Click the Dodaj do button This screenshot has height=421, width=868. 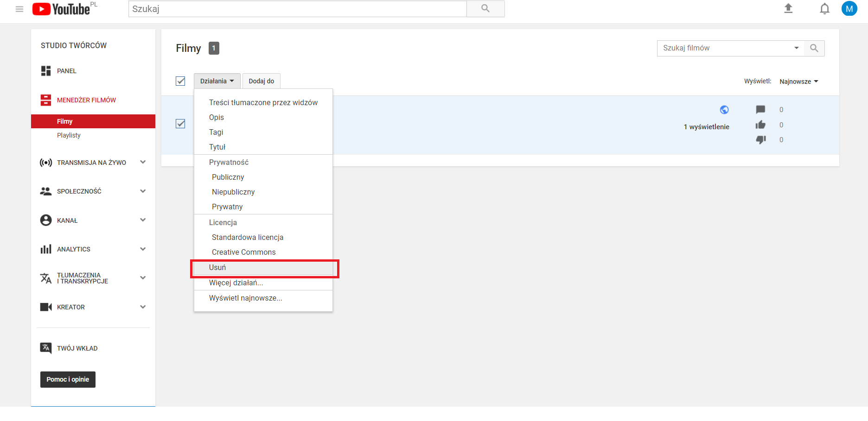262,81
